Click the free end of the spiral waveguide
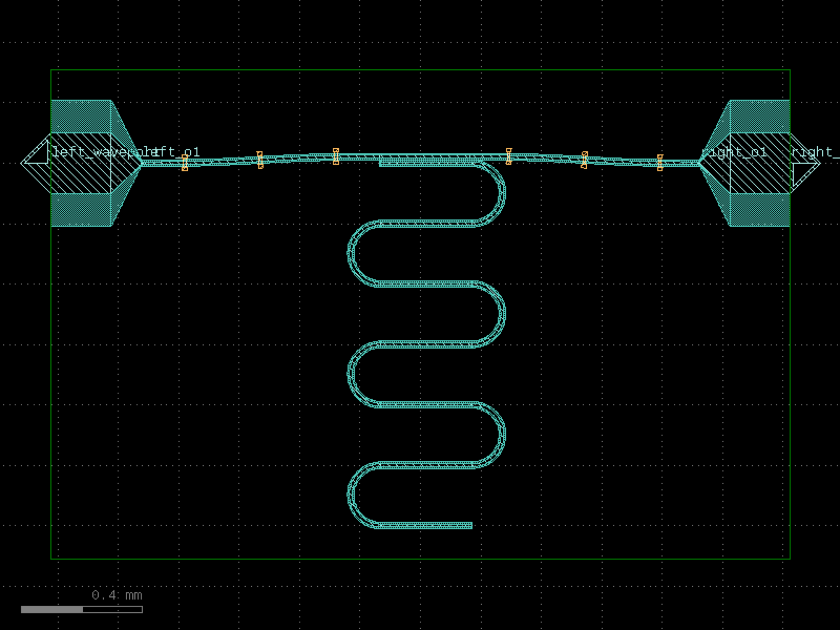This screenshot has height=630, width=840. 470,525
